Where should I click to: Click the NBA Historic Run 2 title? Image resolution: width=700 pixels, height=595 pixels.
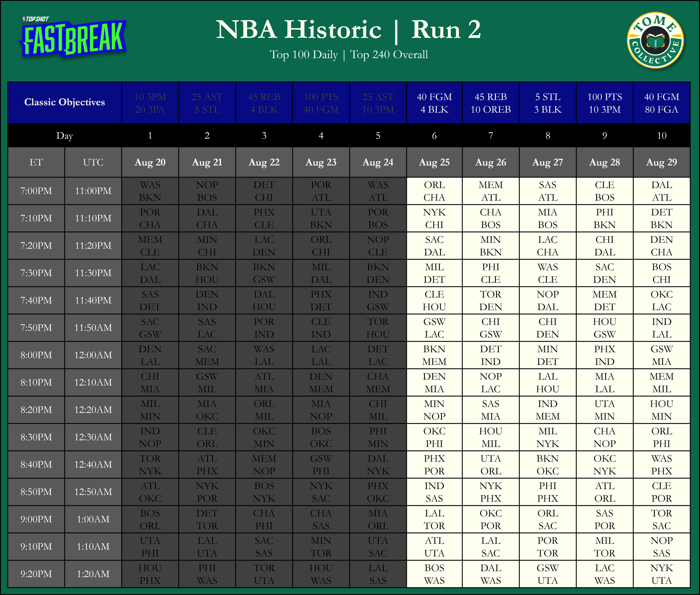coord(348,30)
